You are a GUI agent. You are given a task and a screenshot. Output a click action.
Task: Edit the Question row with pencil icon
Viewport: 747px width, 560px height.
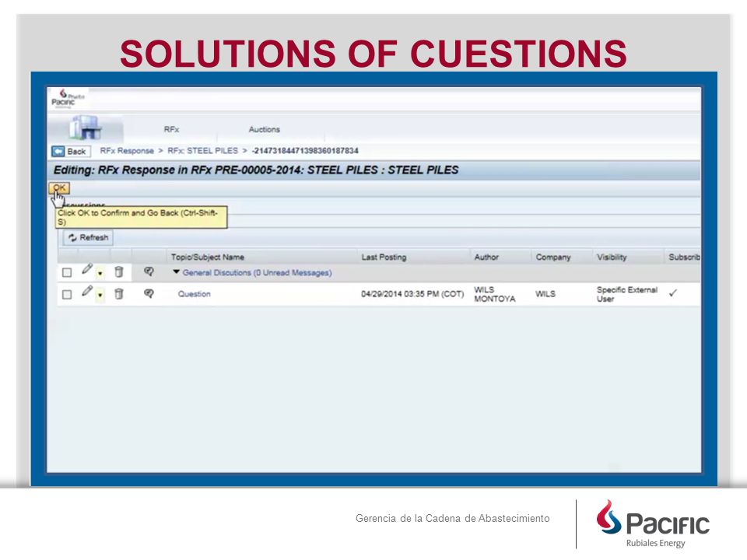tap(86, 292)
